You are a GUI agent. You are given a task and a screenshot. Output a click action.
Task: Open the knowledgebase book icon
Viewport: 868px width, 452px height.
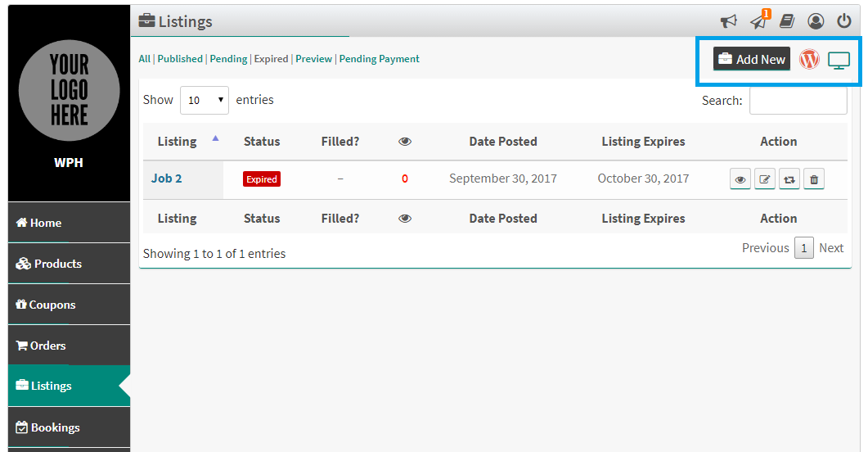[787, 21]
